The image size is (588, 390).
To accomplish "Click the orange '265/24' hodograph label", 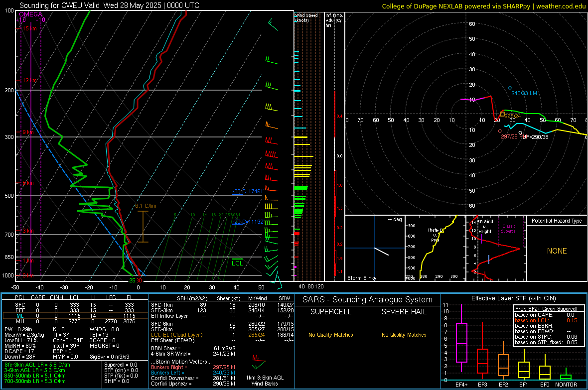I will (x=513, y=116).
